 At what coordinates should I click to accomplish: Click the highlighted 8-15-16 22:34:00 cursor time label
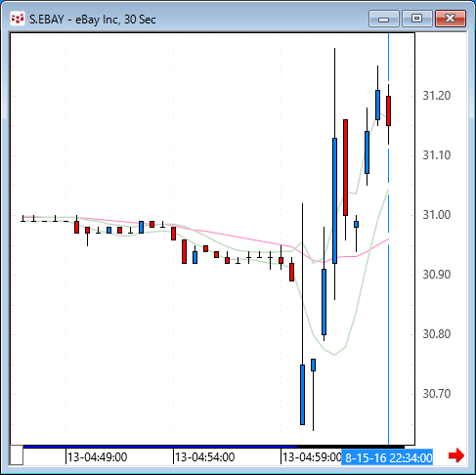tap(387, 457)
